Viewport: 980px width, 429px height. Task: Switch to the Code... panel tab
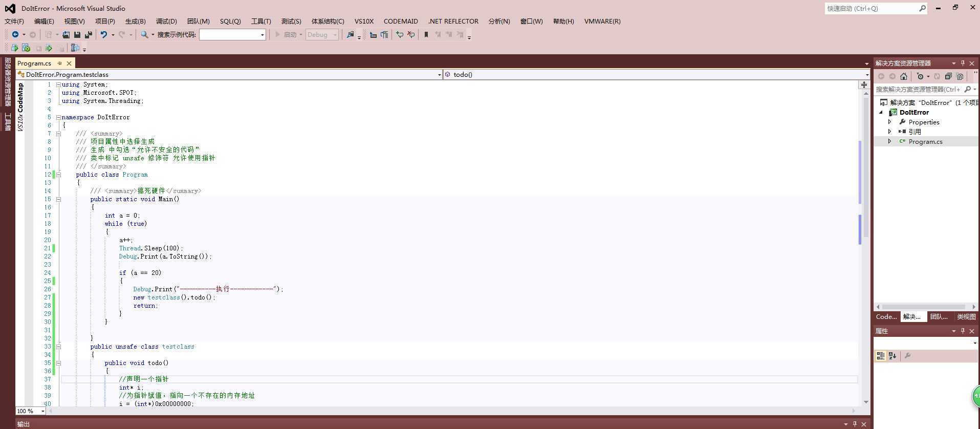click(886, 317)
